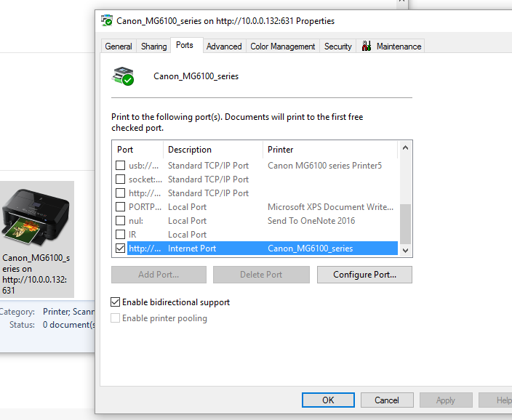The image size is (512, 420).
Task: Switch to the Sharing tab
Action: click(x=153, y=47)
